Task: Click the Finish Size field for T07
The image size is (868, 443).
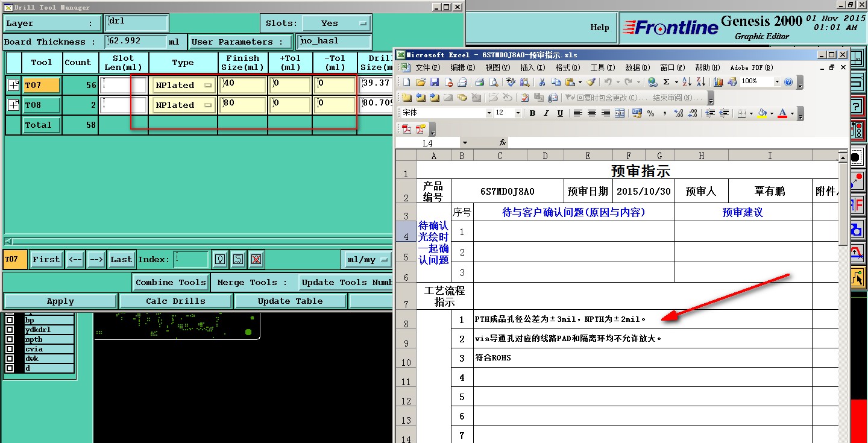Action: click(x=244, y=86)
